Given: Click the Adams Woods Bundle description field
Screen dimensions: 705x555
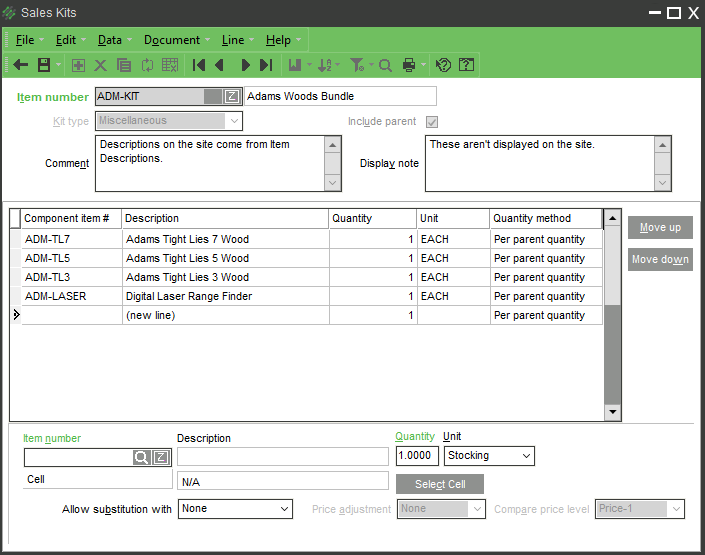Looking at the screenshot, I should [x=340, y=96].
